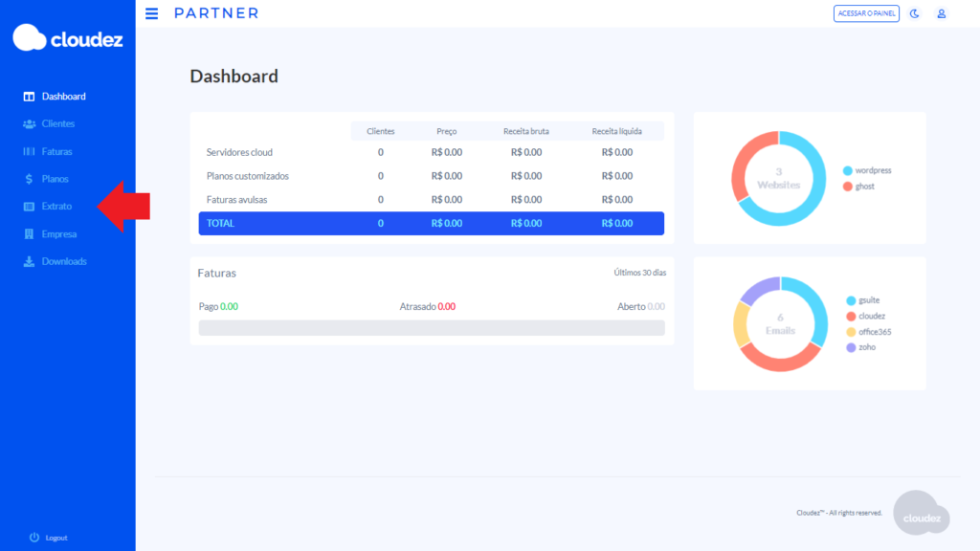Select the blue TOTAL table row
This screenshot has width=980, height=551.
pyautogui.click(x=431, y=223)
